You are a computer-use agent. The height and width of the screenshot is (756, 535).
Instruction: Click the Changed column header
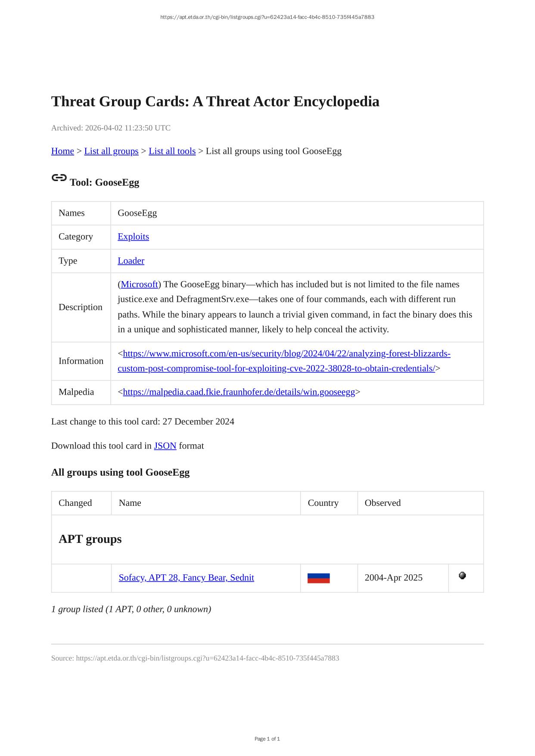tap(75, 503)
